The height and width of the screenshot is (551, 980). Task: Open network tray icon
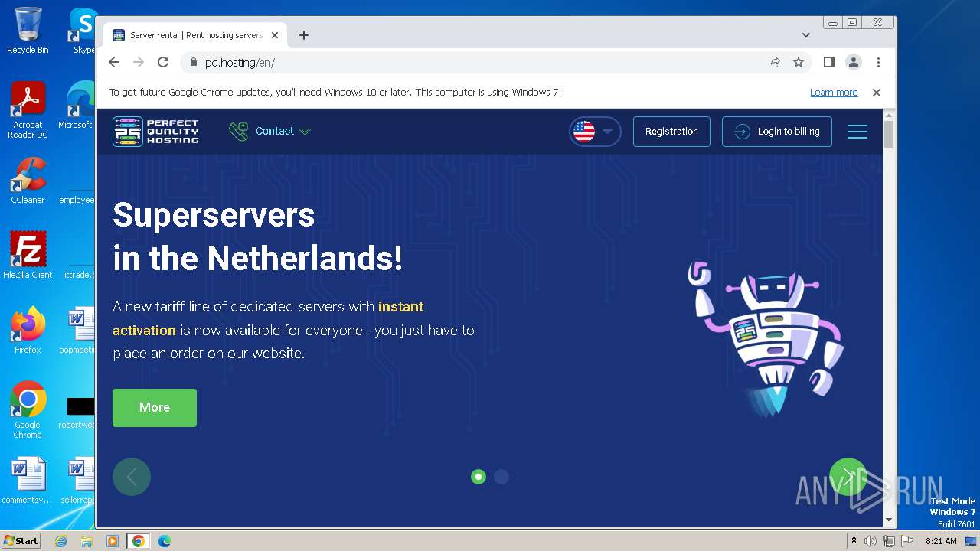[x=888, y=541]
